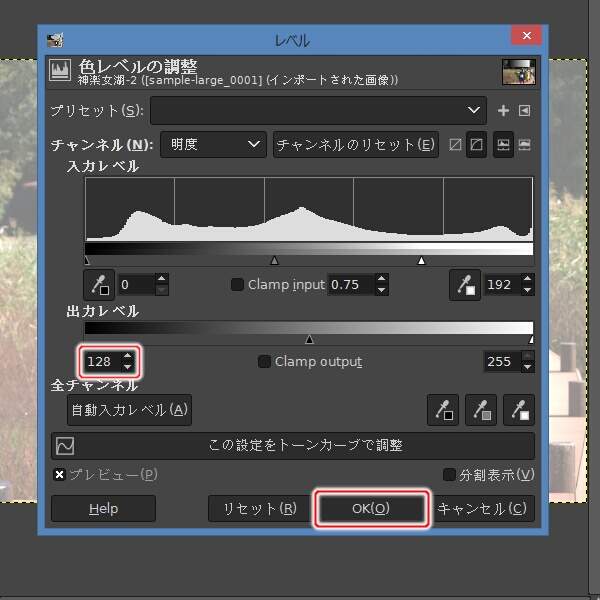Click この設定をトーンカーブで調整 button
The image size is (600, 600).
[x=293, y=446]
